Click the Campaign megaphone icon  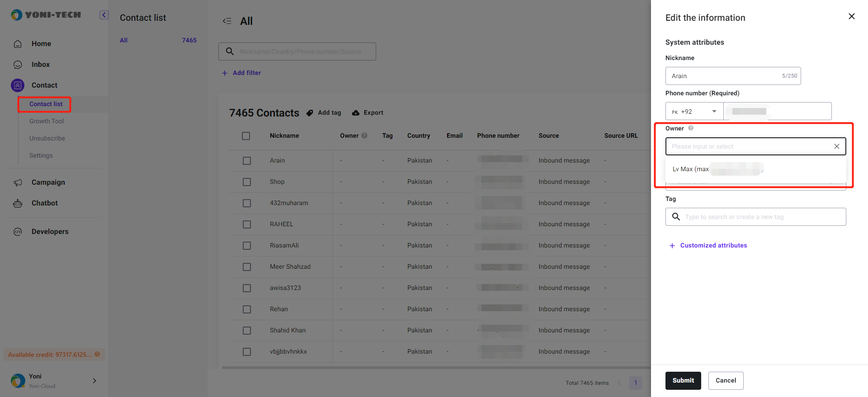[18, 182]
